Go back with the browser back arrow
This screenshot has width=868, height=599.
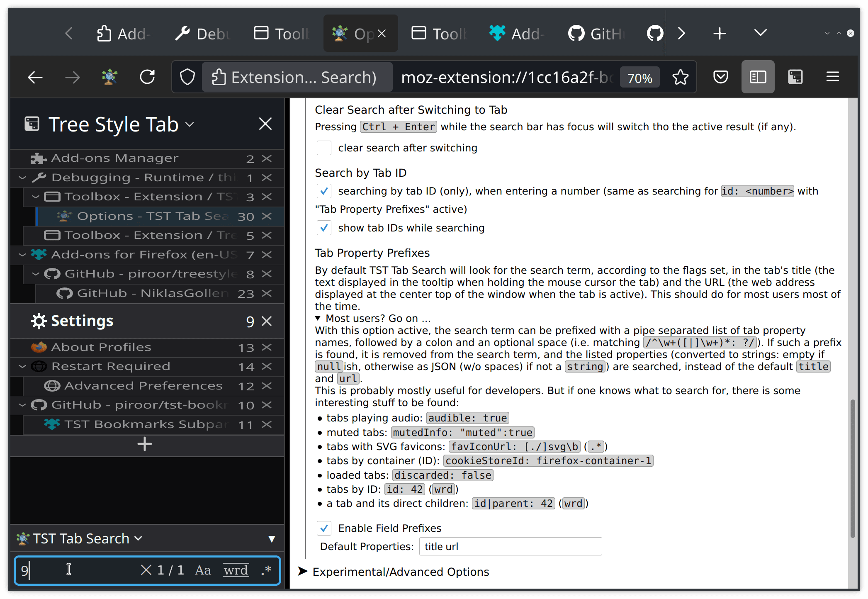(35, 78)
